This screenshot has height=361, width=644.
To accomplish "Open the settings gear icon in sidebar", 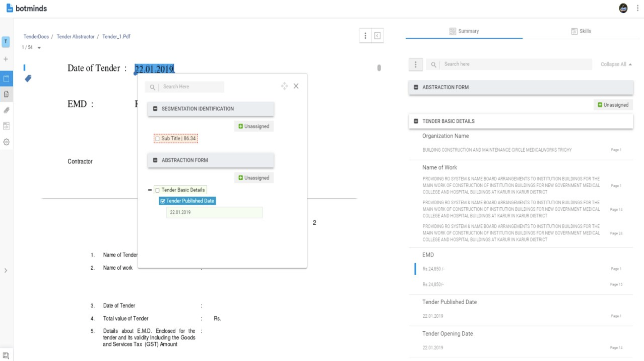I will (x=6, y=142).
